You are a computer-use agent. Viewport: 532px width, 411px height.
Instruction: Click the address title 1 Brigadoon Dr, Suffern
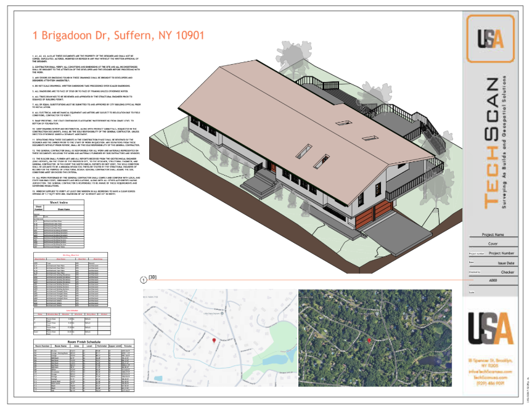coord(118,35)
